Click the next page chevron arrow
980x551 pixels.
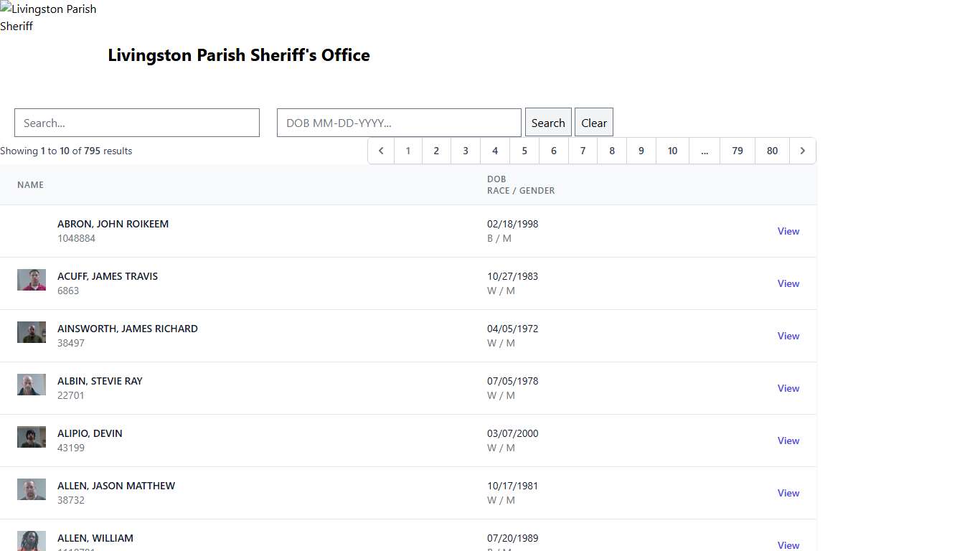802,151
